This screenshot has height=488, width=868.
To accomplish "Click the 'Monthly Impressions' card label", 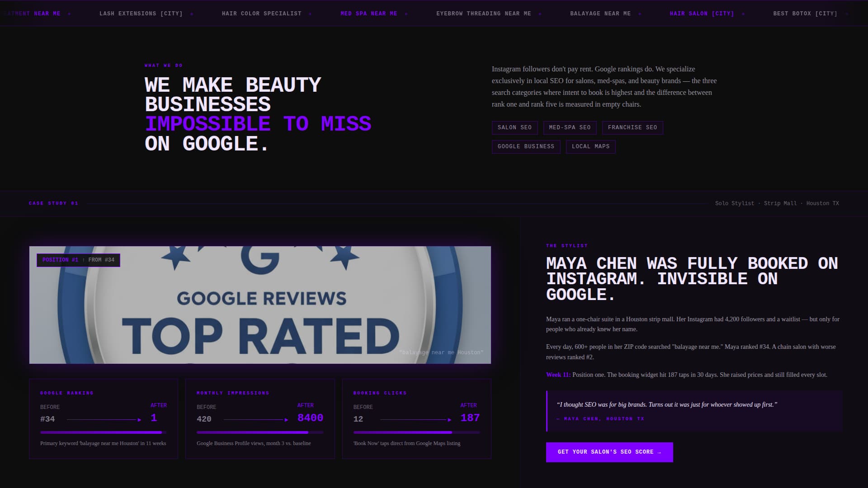I will point(233,393).
